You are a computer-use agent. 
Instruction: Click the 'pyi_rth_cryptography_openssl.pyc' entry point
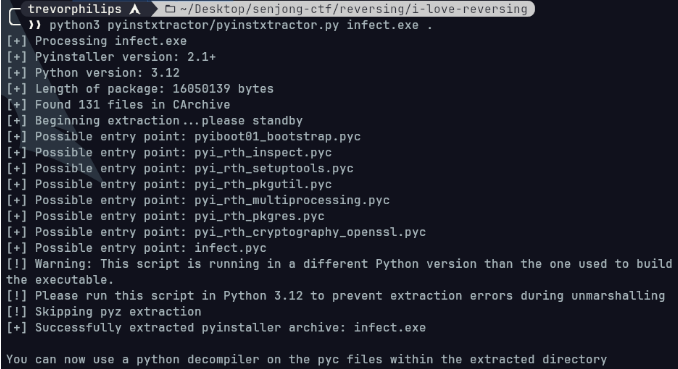click(310, 232)
